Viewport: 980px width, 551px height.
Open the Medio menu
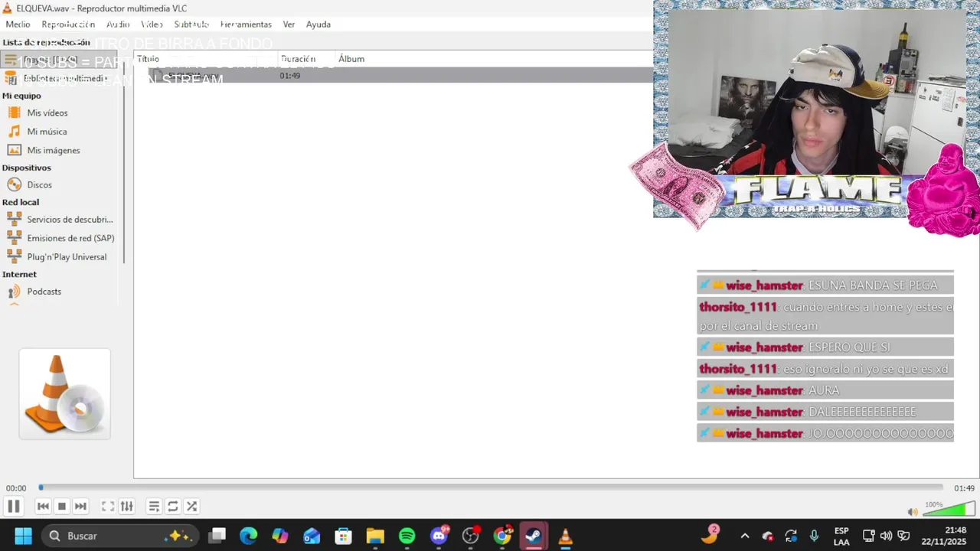click(18, 24)
